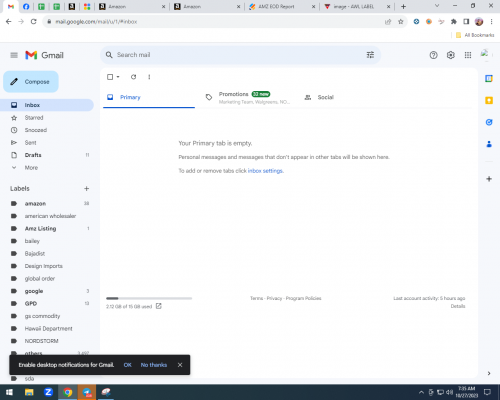Open Chrome tab search dropdown
This screenshot has height=400, width=500.
[437, 6]
